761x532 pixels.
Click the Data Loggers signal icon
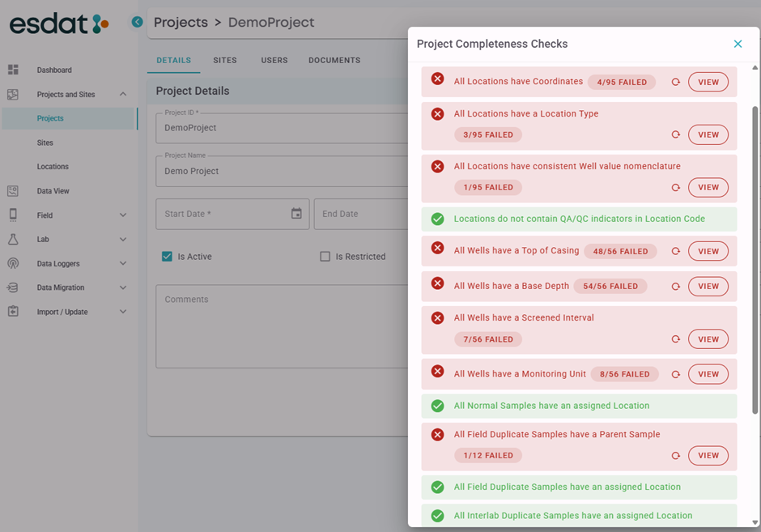click(13, 264)
